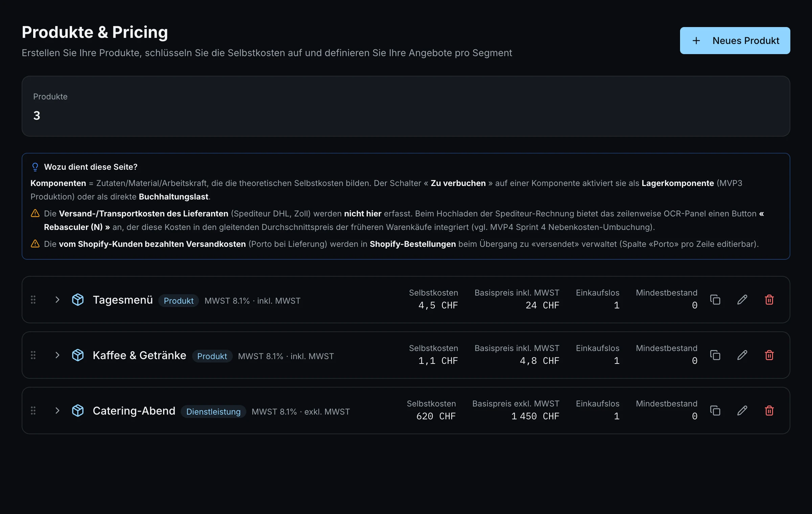Click the Produkte count card
The image size is (812, 514).
click(x=406, y=106)
